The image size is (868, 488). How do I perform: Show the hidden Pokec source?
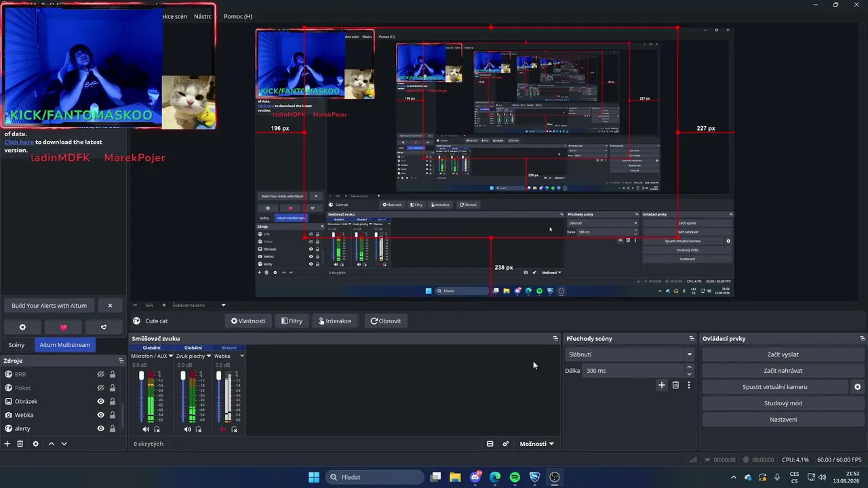[100, 388]
